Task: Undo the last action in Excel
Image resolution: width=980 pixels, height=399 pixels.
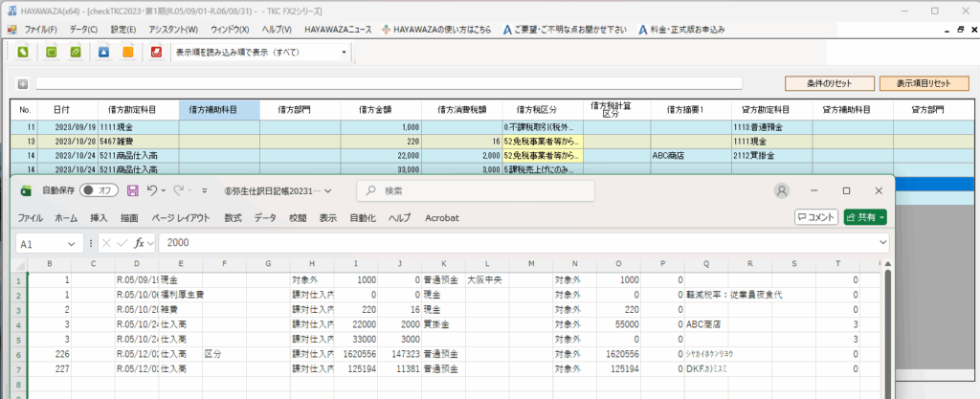Action: coord(152,191)
